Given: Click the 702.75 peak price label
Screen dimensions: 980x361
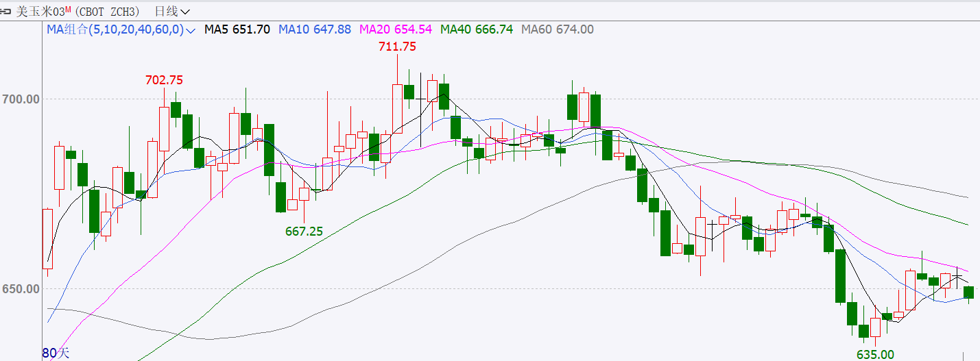Looking at the screenshot, I should click(164, 80).
